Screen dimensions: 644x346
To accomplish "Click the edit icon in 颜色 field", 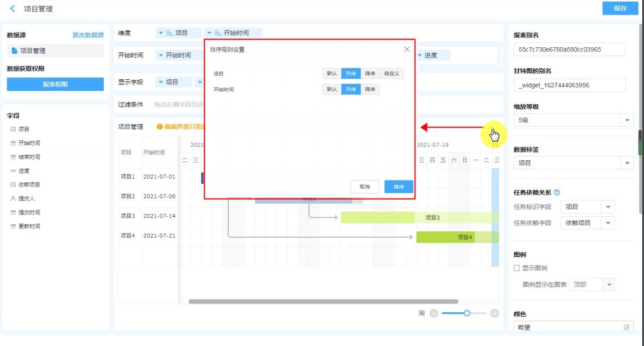I will [x=626, y=327].
